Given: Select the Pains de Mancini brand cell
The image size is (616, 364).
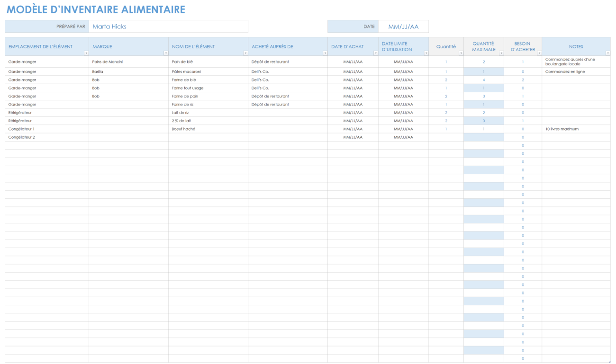Looking at the screenshot, I should 108,62.
